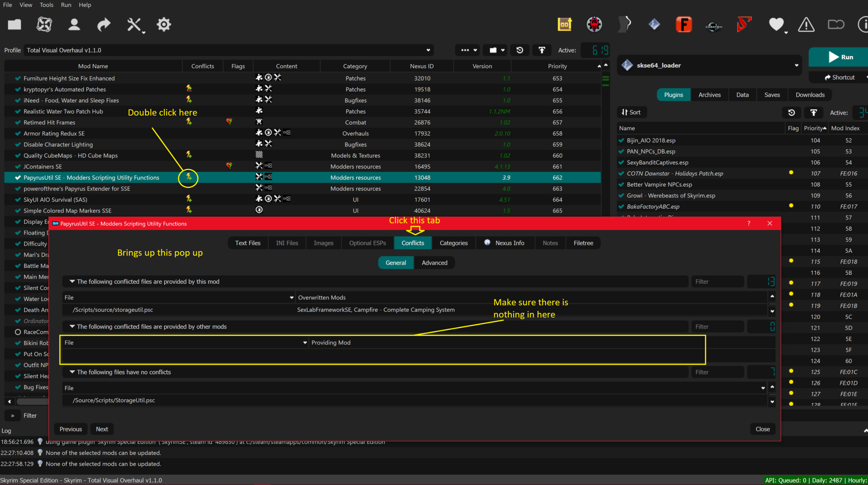868x485 pixels.
Task: Open the wrench and screwdriver tools icon
Action: 134,25
